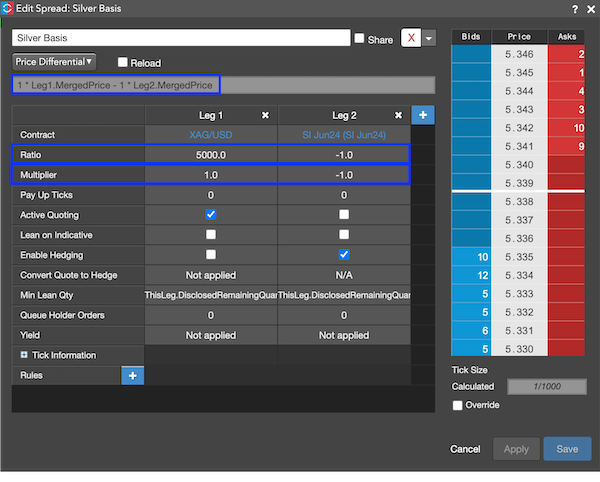This screenshot has height=482, width=600.
Task: Click the bid quantity 10 at 5.335
Action: point(471,257)
